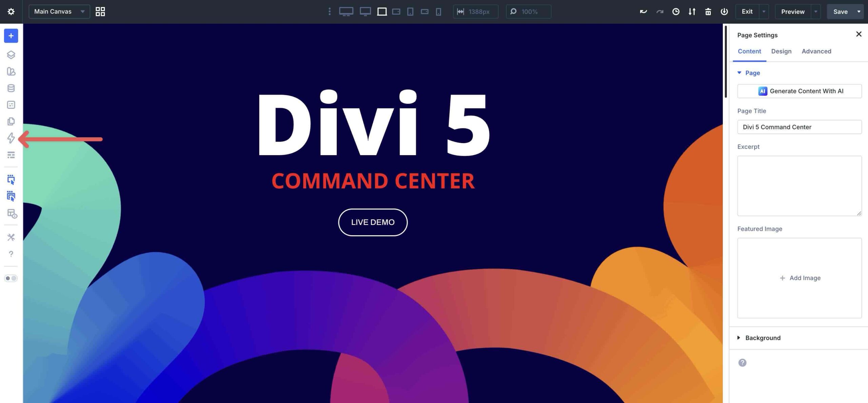Select the phone view icon
This screenshot has height=403, width=868.
438,12
